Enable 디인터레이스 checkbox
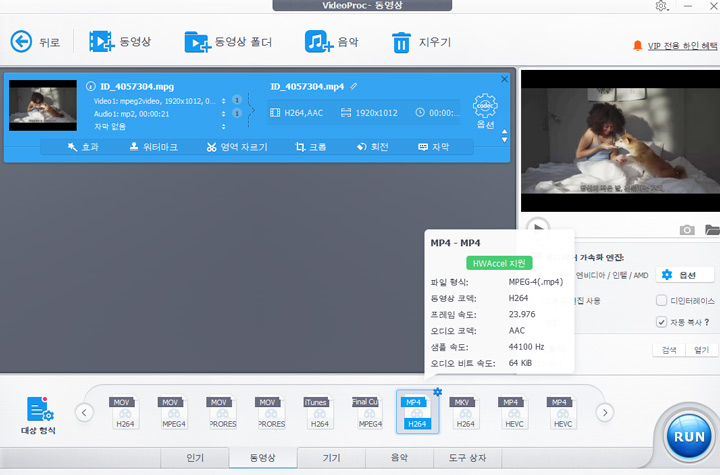This screenshot has height=475, width=720. 661,300
